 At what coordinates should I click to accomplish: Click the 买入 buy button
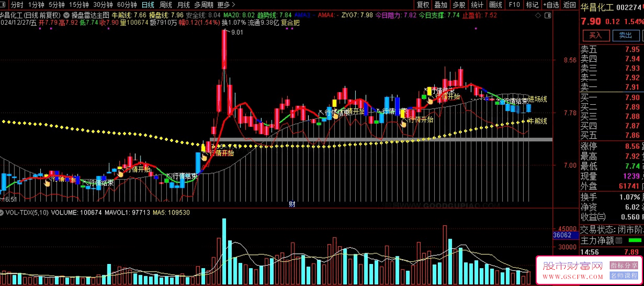tap(596, 35)
